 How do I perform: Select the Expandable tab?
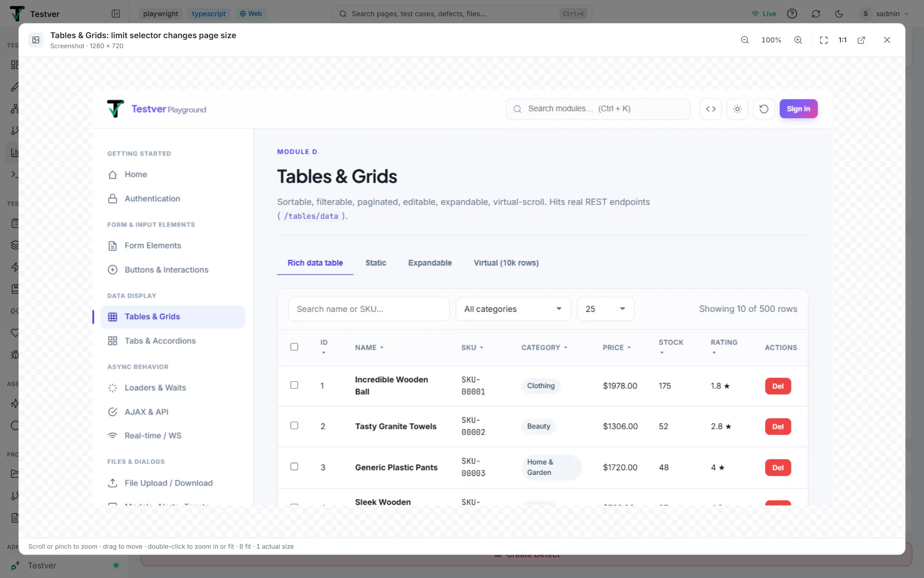[x=430, y=263]
